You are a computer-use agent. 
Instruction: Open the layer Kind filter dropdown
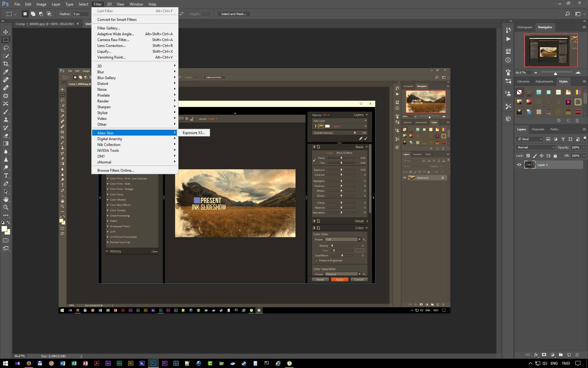530,139
